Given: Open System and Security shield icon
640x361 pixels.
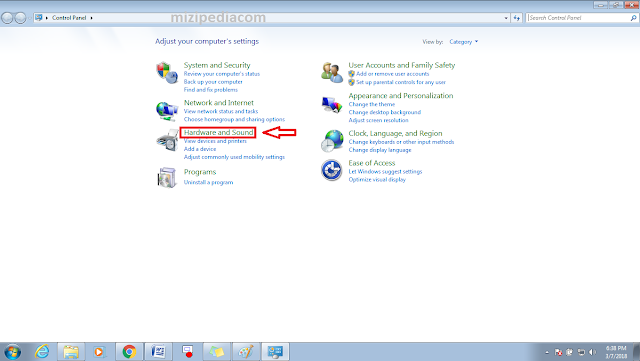Looking at the screenshot, I should coord(167,72).
